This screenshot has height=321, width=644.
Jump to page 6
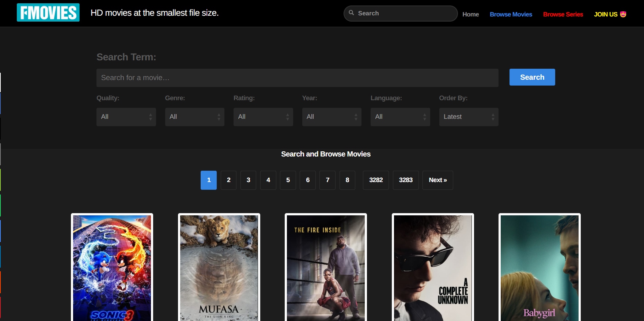coord(308,180)
